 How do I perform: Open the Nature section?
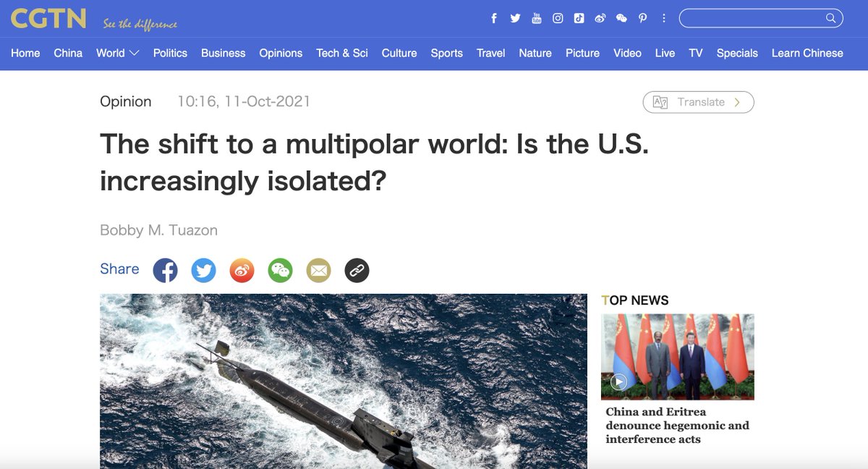[x=535, y=53]
